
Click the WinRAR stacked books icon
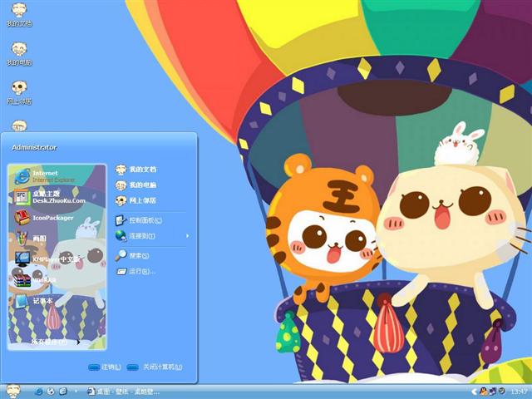coord(22,280)
